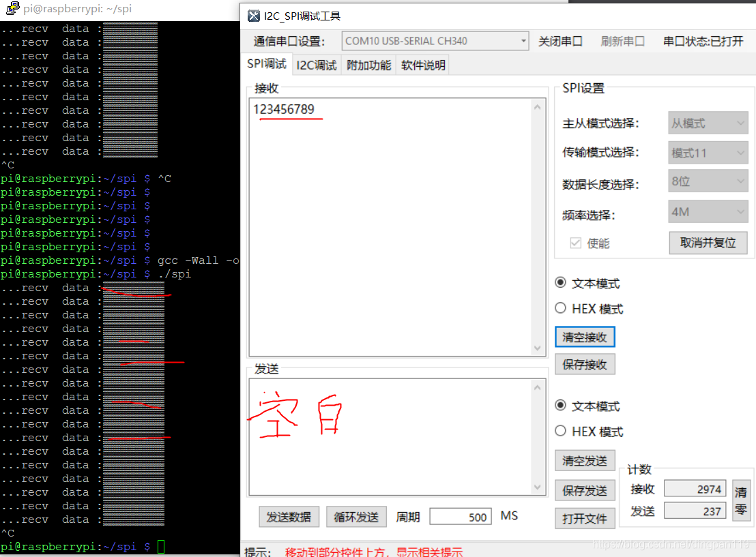Screen dimensions: 756x557
Task: Click 关闭串口 to close the serial port
Action: pyautogui.click(x=560, y=40)
